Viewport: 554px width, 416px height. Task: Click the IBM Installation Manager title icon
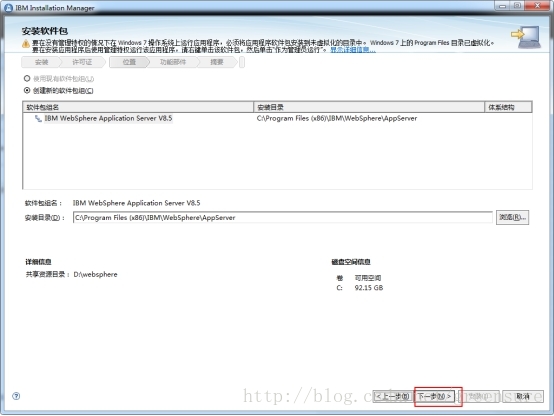tap(8, 8)
